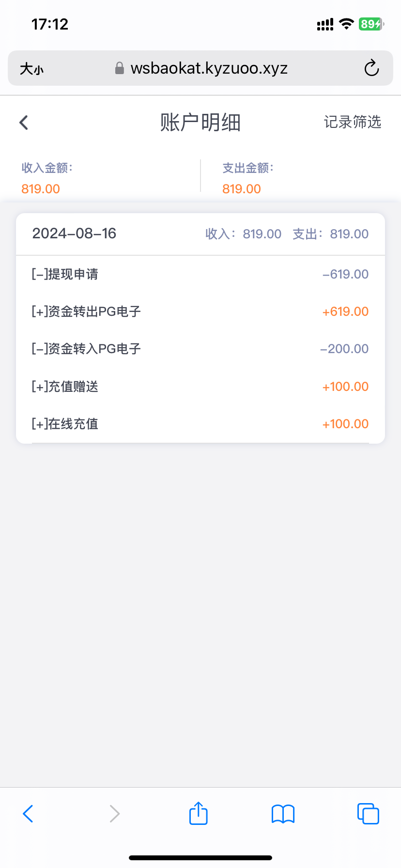Tap the page back chevron beside 账户明细
This screenshot has width=401, height=868.
pyautogui.click(x=24, y=123)
